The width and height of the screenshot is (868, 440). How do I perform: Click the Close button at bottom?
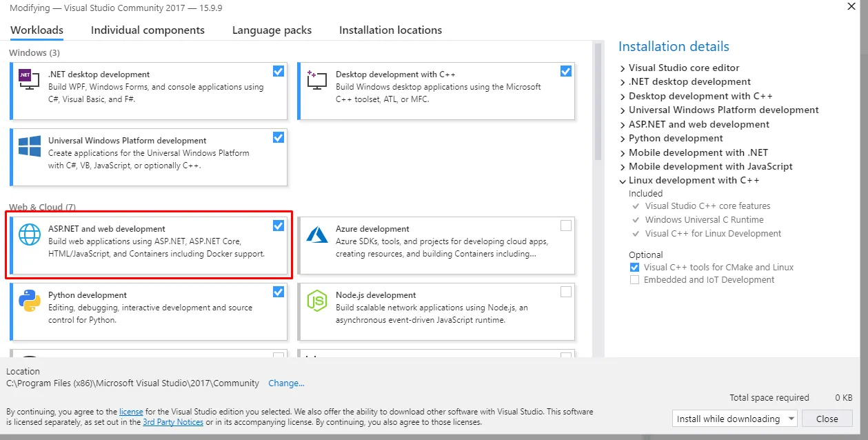pos(827,419)
